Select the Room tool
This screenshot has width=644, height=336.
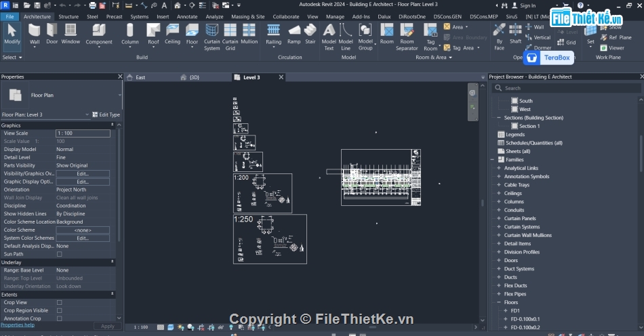tap(387, 34)
